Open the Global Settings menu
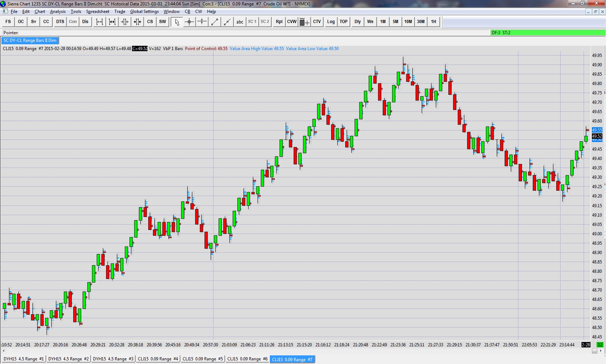Screen dimensions: 606x364 (x=144, y=12)
